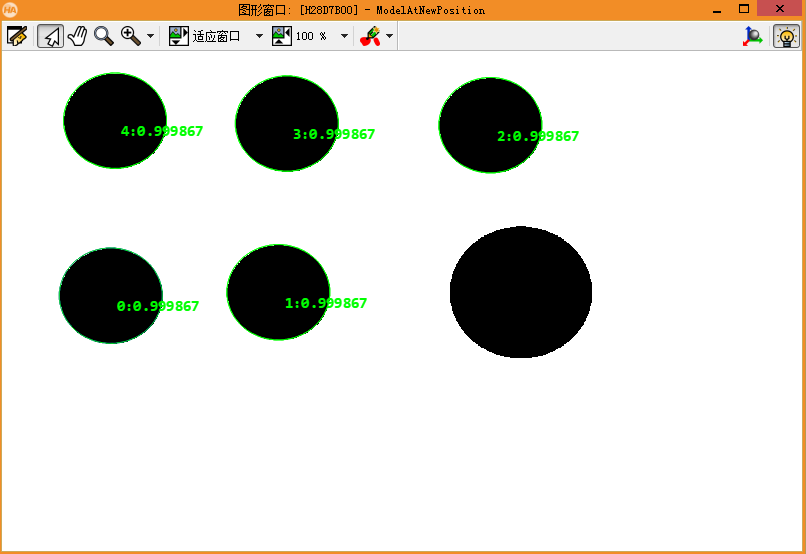Viewport: 806px width, 554px height.
Task: Click the fit-to-window image icon
Action: click(x=178, y=36)
